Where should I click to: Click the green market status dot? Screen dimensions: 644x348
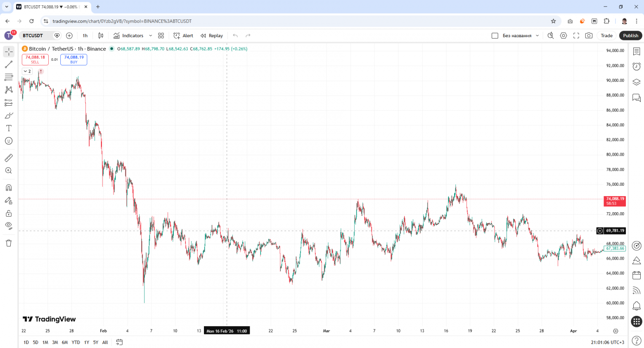coord(111,49)
